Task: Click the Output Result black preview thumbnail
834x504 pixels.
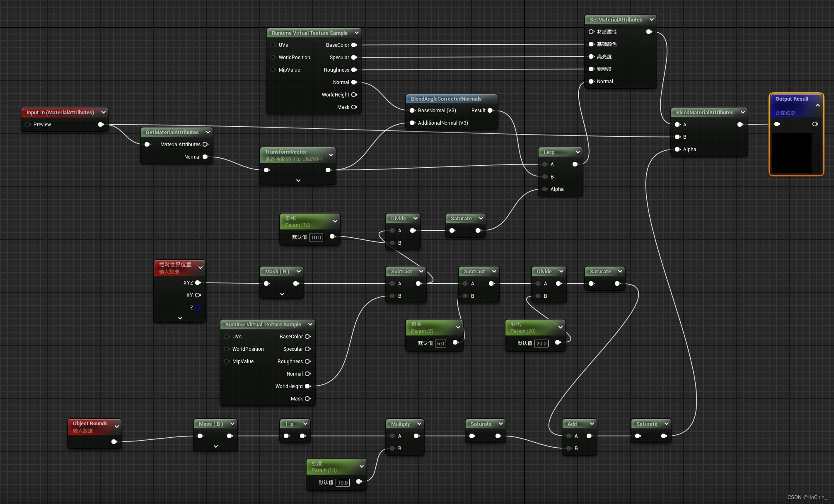Action: click(792, 152)
